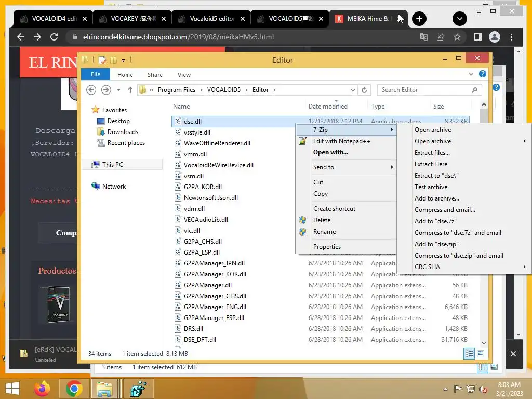Open a new Chrome tab
The height and width of the screenshot is (399, 532).
tap(419, 19)
